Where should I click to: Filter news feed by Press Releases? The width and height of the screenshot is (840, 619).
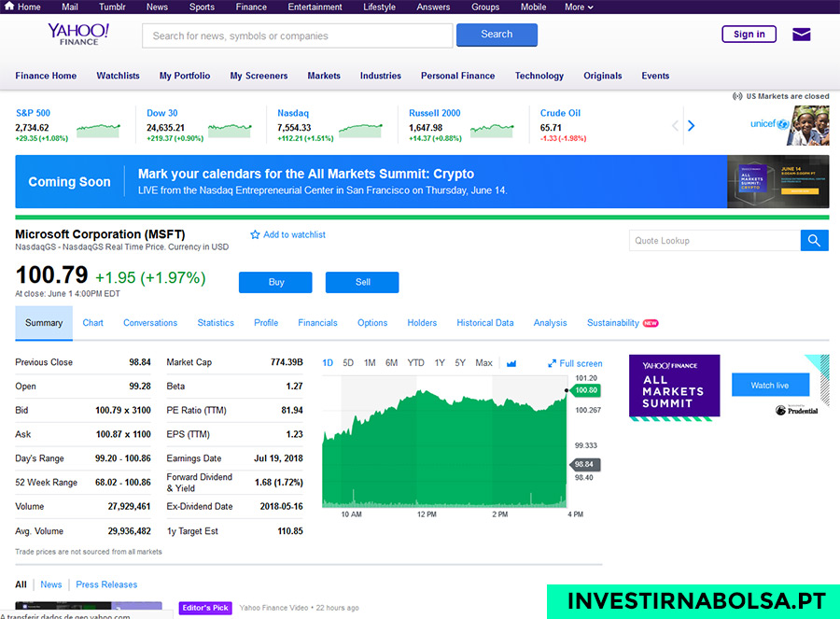click(106, 584)
